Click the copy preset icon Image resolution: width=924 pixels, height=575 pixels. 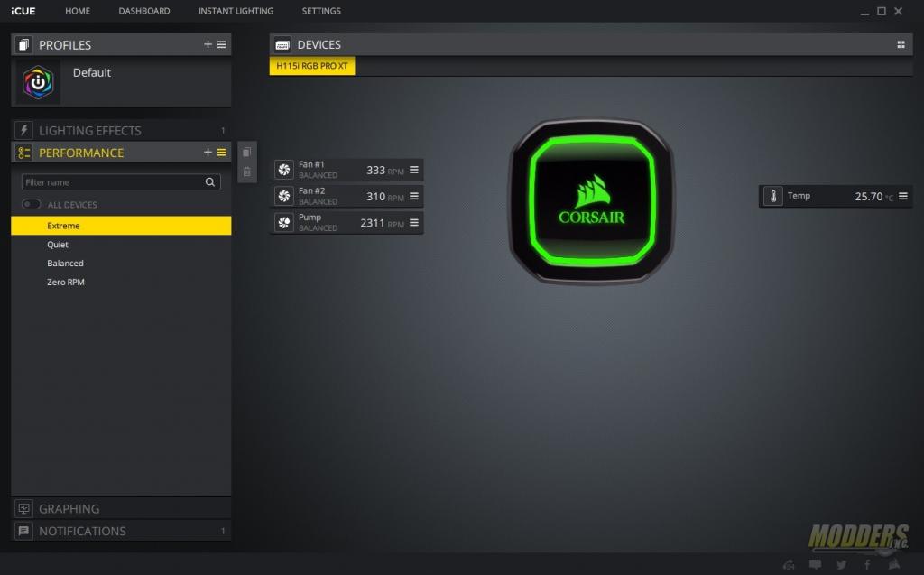[247, 153]
